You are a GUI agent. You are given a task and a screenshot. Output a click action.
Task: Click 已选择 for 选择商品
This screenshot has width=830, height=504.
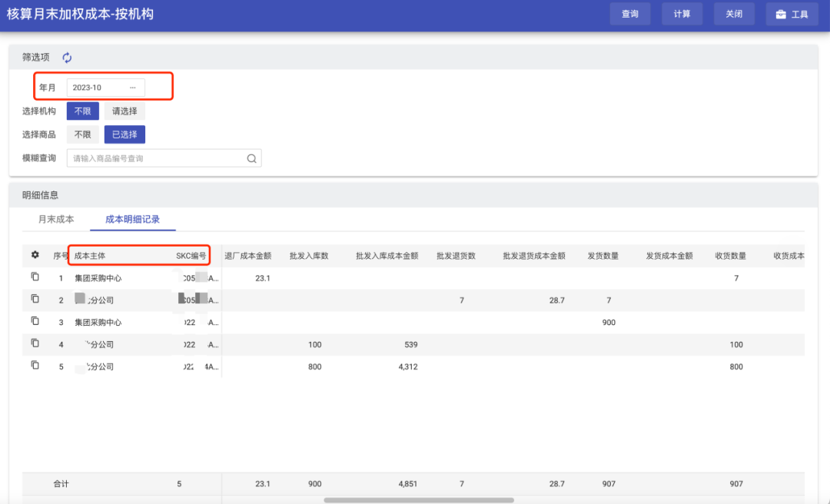124,134
